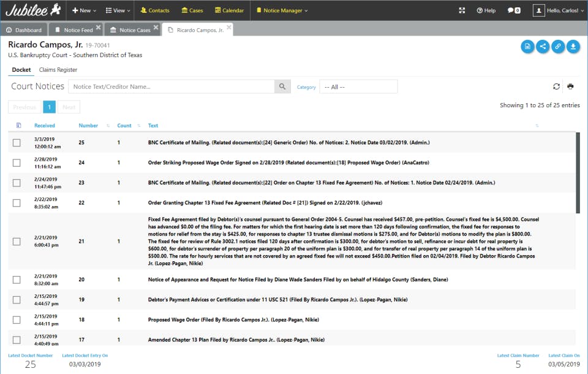Click the blue share icon button
588x374 pixels.
(x=543, y=47)
